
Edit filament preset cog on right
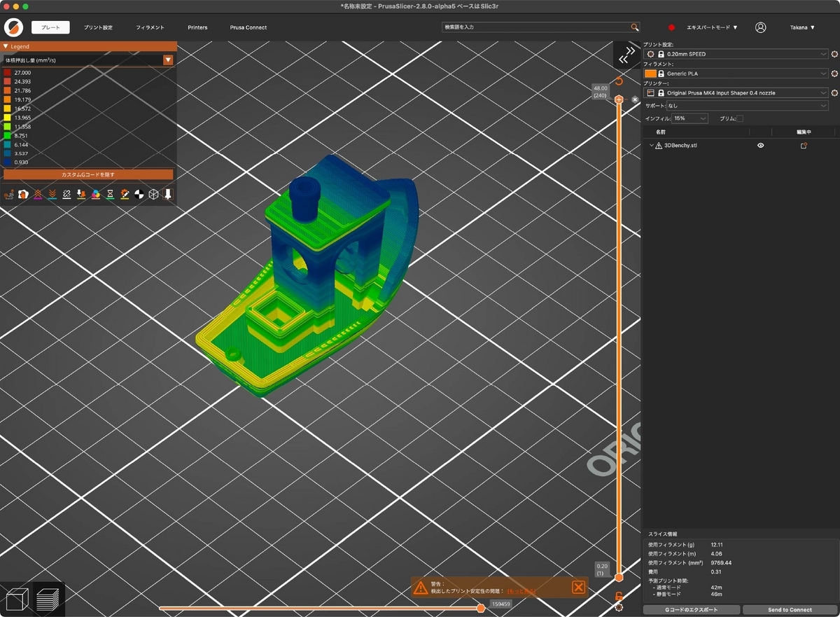pyautogui.click(x=834, y=73)
